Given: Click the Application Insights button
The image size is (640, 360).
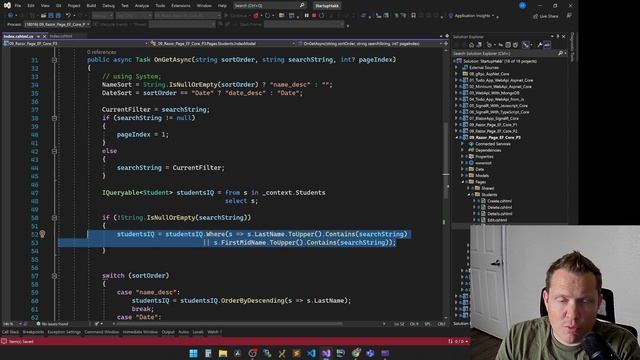Looking at the screenshot, I should click(471, 16).
